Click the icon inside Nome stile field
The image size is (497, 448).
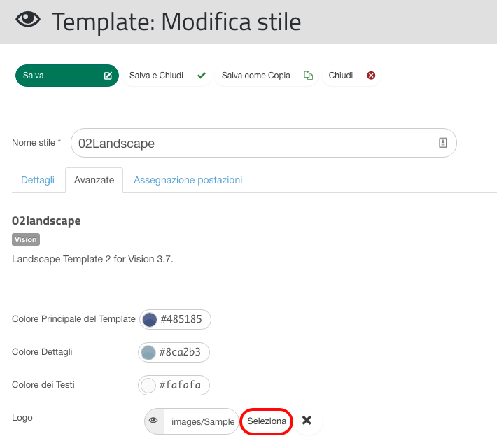click(x=443, y=143)
